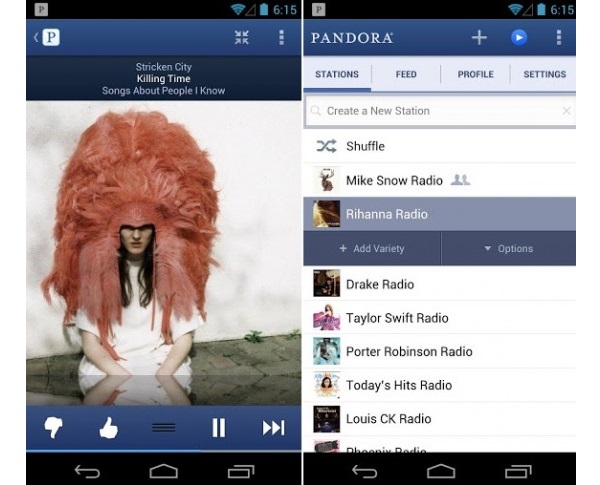Focus the Create a New Station field
The image size is (600, 485).
[x=440, y=111]
